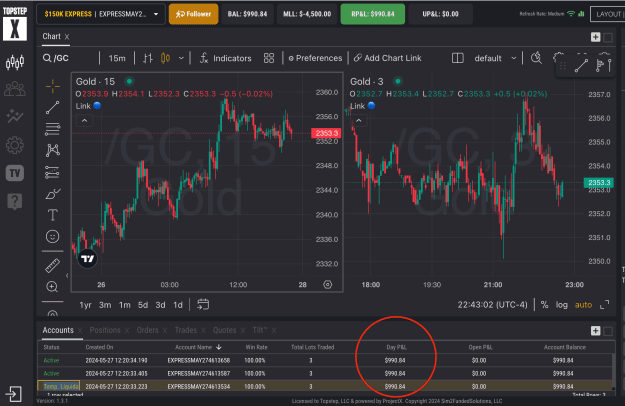This screenshot has width=625, height=406.
Task: Open the horizontal lines tool group
Action: [x=52, y=129]
